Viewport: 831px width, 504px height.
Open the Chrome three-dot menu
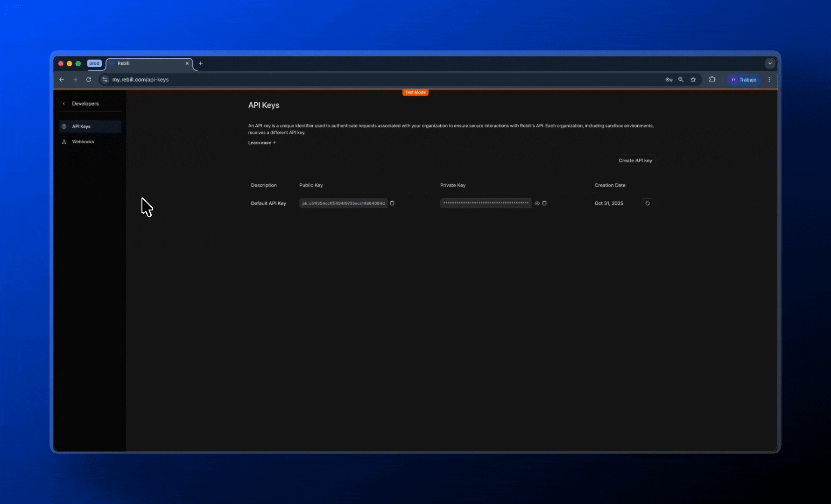tap(769, 80)
